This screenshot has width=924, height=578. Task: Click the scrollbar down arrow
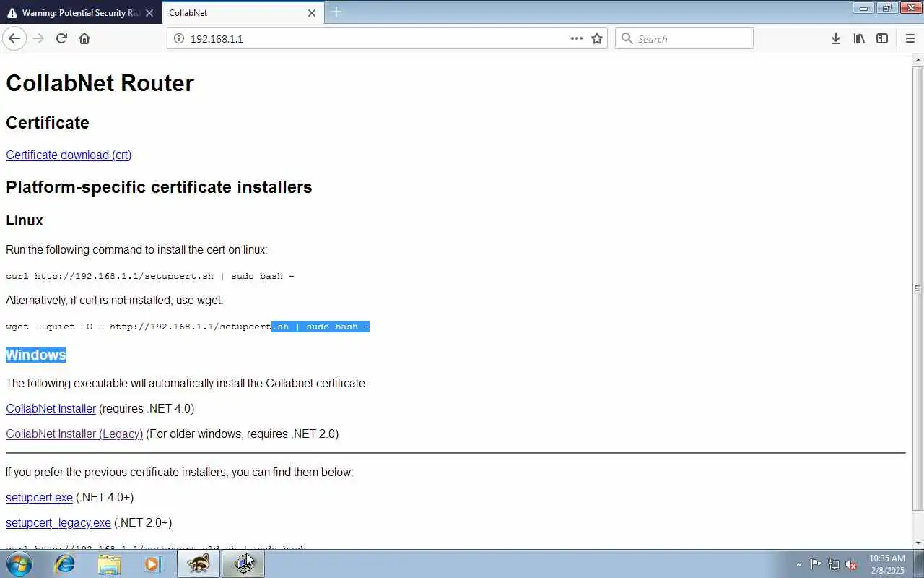click(x=918, y=543)
